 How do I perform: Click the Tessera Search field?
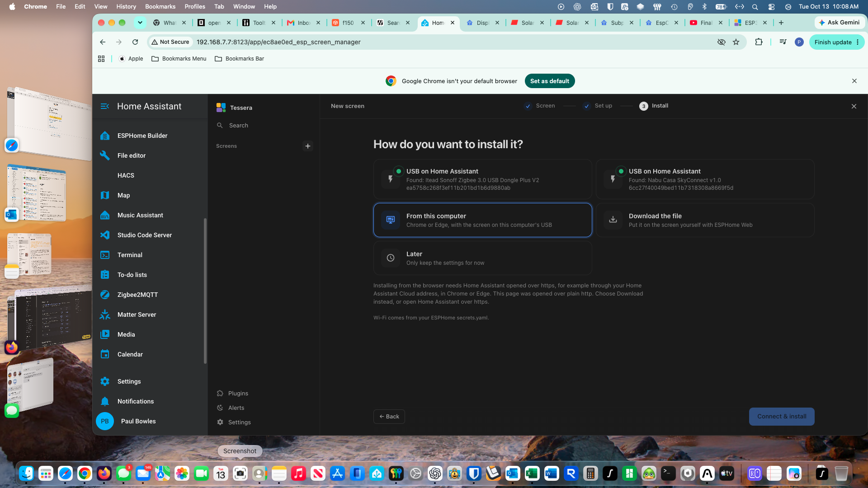(x=264, y=126)
